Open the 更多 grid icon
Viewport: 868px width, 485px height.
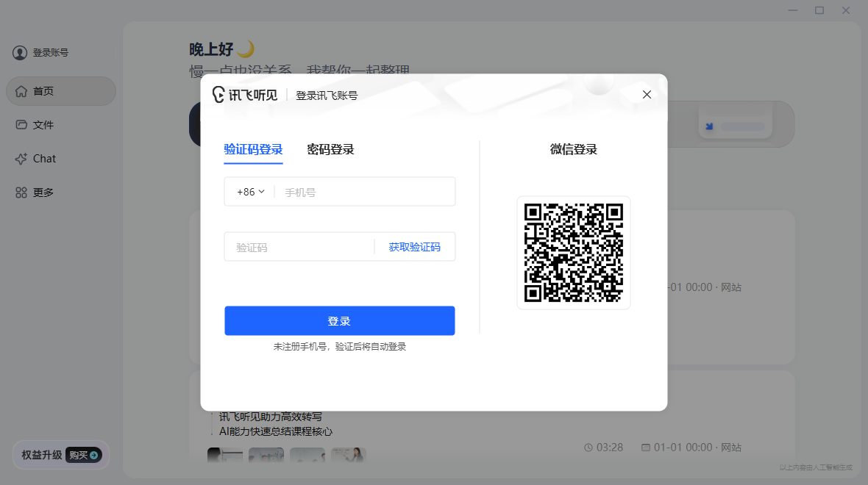(x=21, y=193)
